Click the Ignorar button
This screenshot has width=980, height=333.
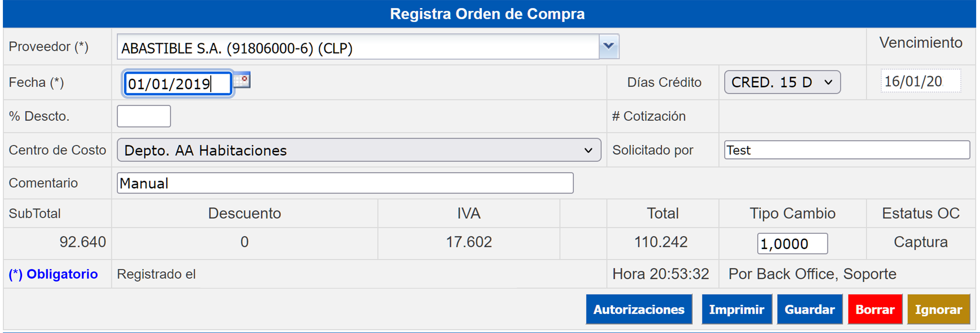938,310
